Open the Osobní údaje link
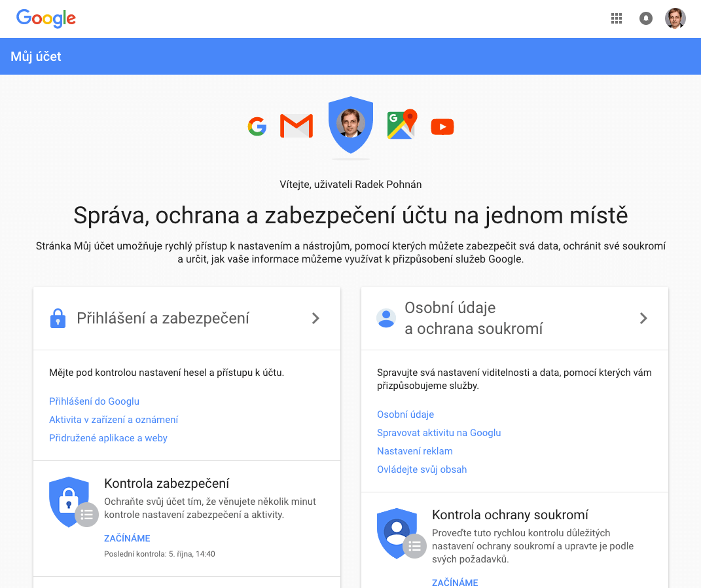The width and height of the screenshot is (701, 588). tap(405, 414)
